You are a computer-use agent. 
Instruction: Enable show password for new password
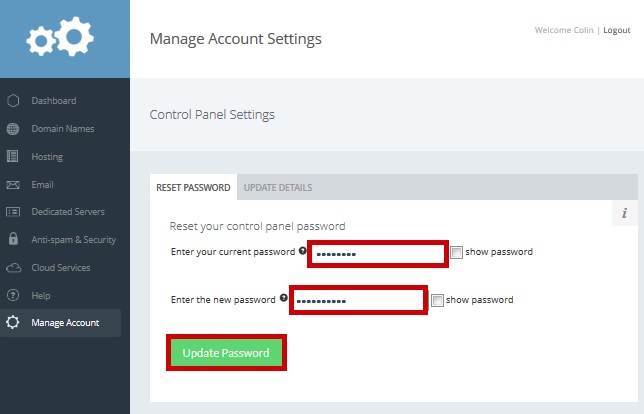[437, 300]
